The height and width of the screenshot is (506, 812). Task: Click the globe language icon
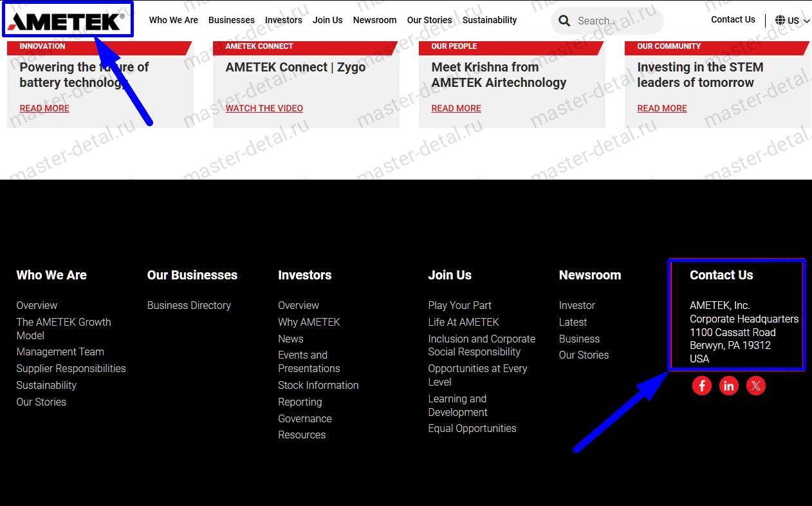point(780,21)
